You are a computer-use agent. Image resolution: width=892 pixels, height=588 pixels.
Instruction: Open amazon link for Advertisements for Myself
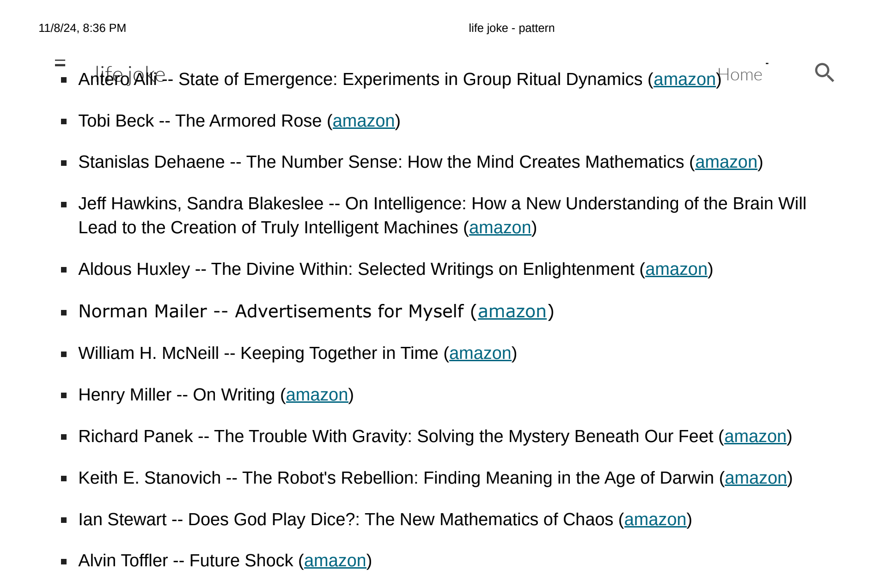(512, 312)
